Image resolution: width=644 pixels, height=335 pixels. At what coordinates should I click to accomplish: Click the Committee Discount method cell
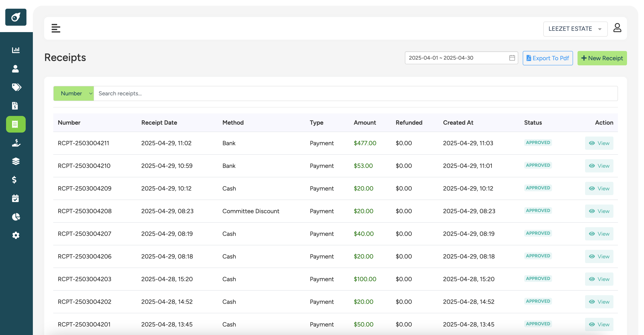251,211
